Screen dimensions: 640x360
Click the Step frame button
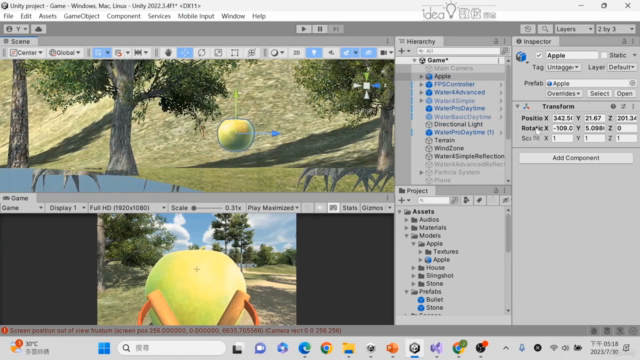coord(336,29)
